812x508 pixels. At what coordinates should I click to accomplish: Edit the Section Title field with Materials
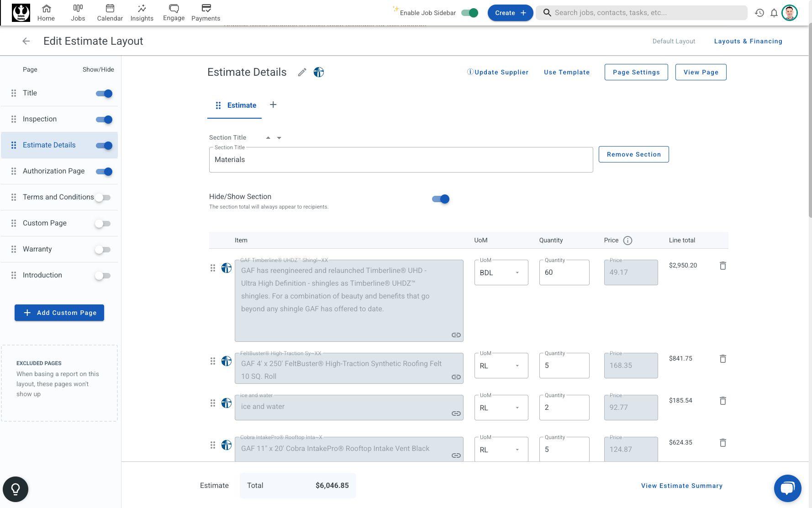pos(401,160)
